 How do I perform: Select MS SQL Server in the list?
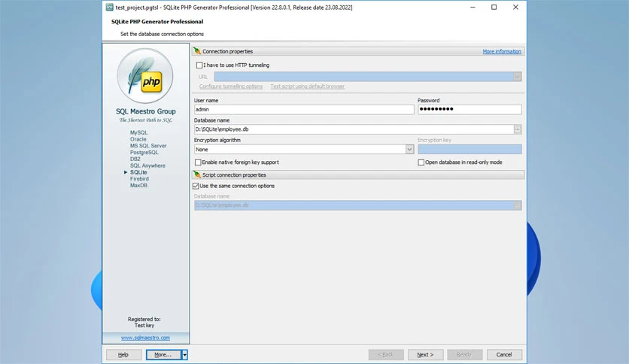pyautogui.click(x=148, y=145)
